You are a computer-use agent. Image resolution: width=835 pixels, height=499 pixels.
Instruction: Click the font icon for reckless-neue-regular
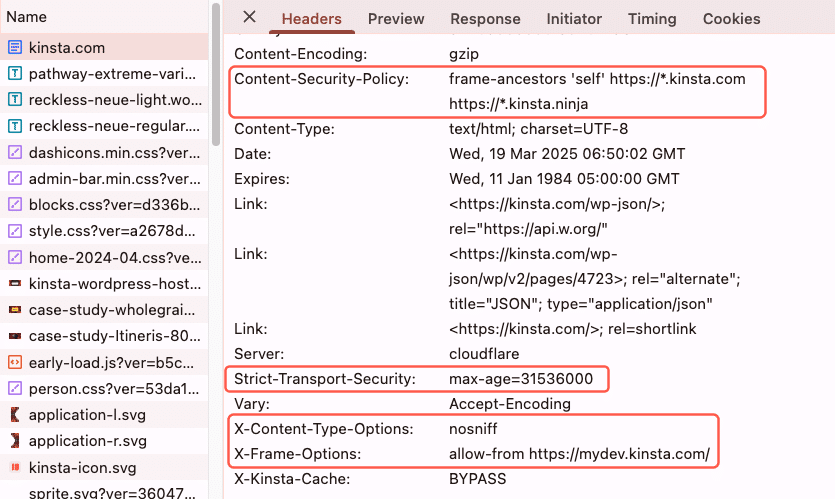click(x=15, y=126)
